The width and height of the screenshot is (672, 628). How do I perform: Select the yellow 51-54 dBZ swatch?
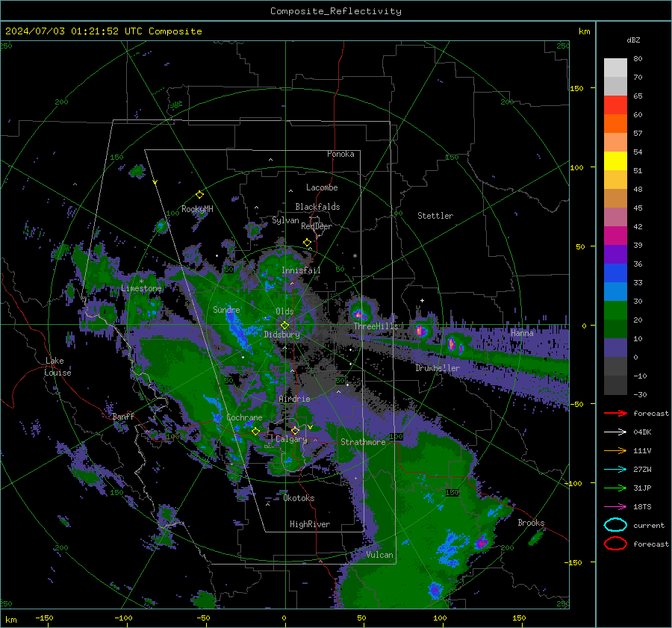[x=615, y=161]
